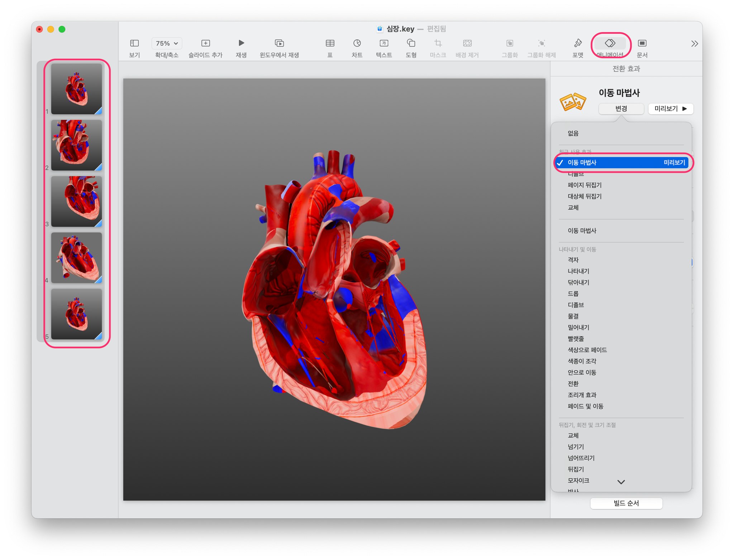Choose 페이지 뒤집기 transition
This screenshot has width=734, height=560.
point(585,185)
